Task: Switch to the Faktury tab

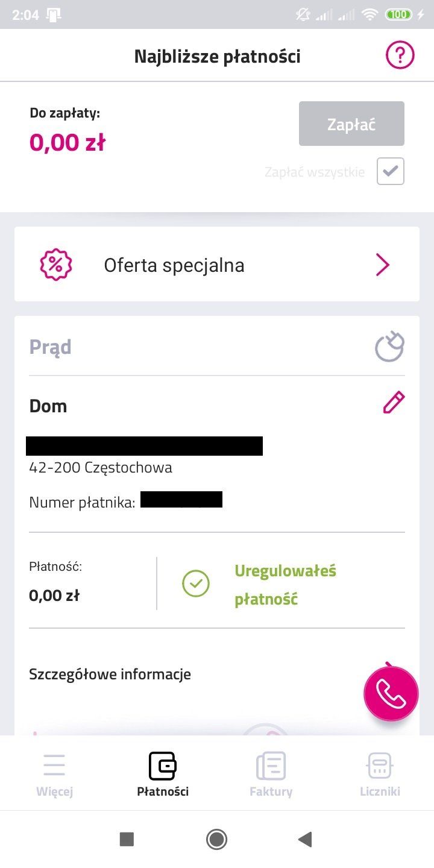Action: (x=271, y=775)
